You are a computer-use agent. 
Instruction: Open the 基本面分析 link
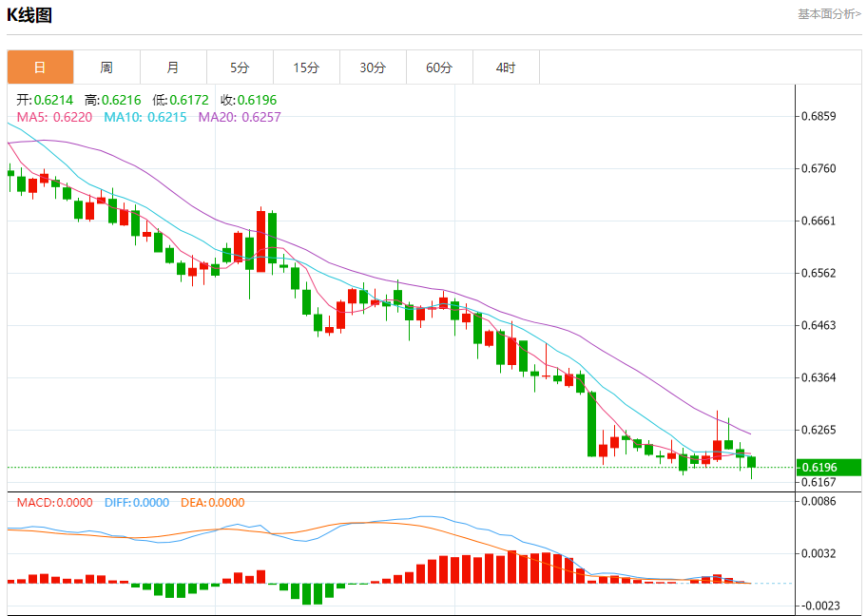(829, 14)
